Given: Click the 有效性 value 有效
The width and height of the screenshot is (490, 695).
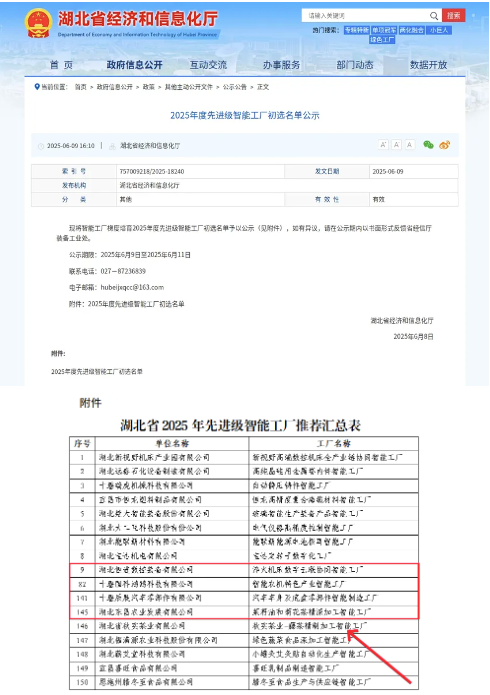Looking at the screenshot, I should (x=379, y=199).
